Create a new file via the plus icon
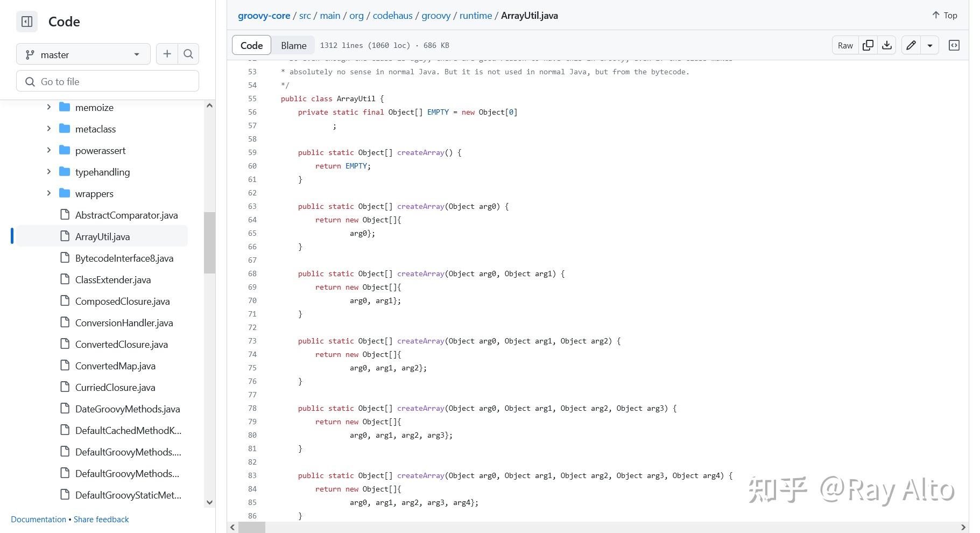 [167, 54]
